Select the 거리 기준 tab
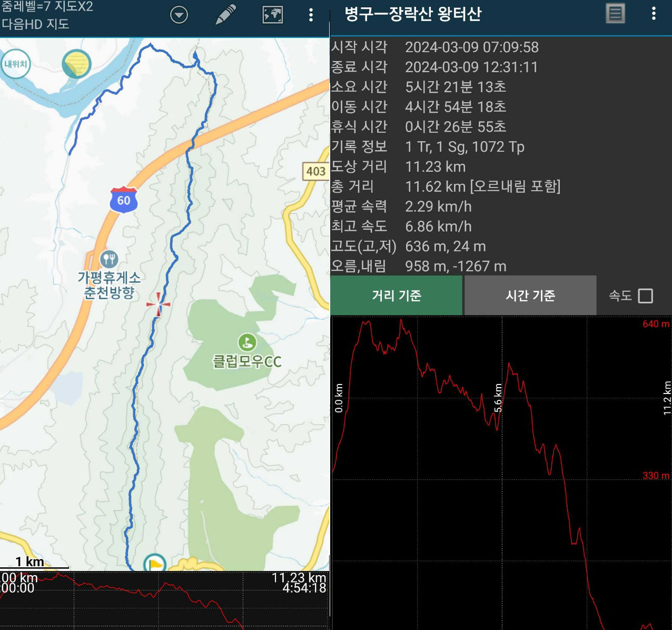Image resolution: width=672 pixels, height=630 pixels. pyautogui.click(x=397, y=296)
